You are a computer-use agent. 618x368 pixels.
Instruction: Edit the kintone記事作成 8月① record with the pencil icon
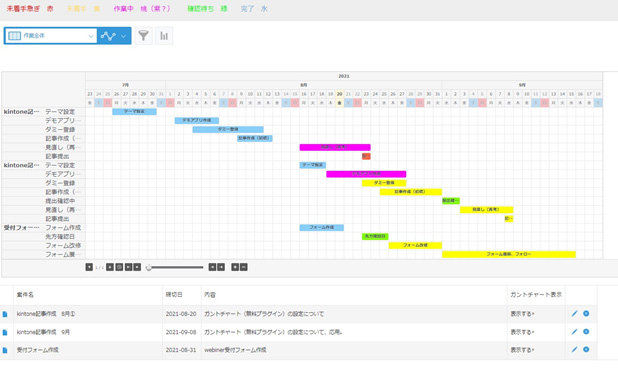[574, 314]
